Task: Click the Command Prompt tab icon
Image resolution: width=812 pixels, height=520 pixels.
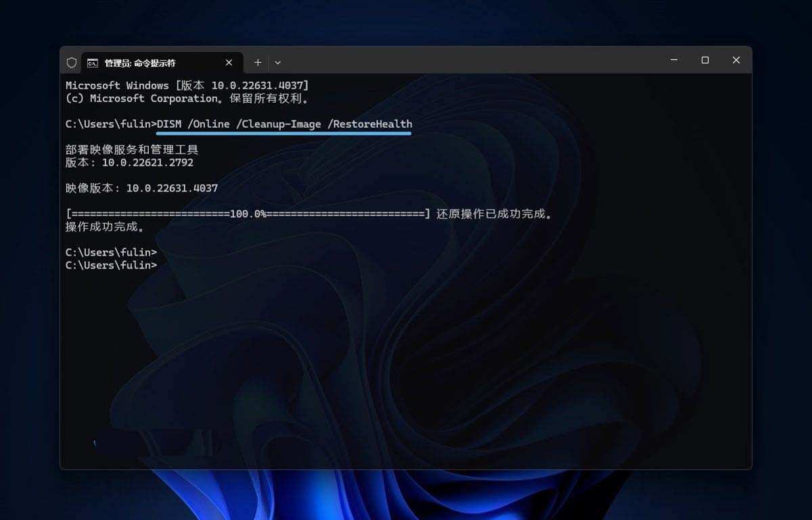Action: (92, 63)
